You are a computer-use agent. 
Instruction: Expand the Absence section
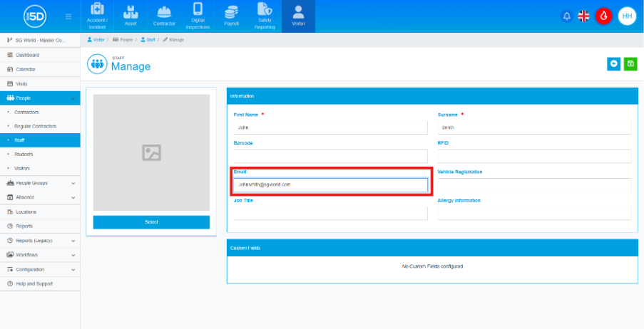coord(40,197)
